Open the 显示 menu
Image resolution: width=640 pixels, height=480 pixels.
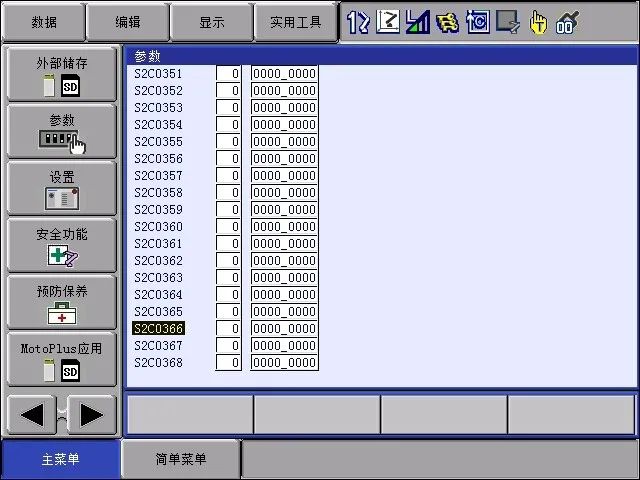tap(211, 22)
